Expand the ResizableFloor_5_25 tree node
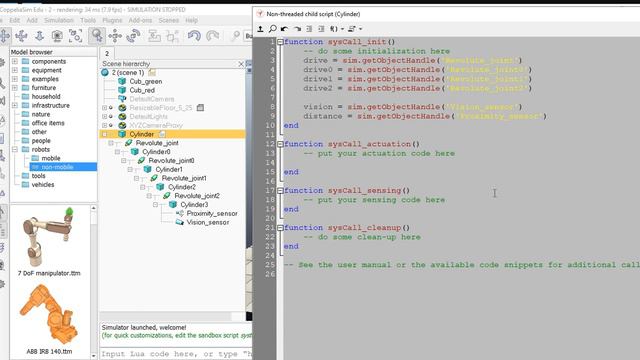Viewport: 640px width, 360px height. pyautogui.click(x=104, y=108)
